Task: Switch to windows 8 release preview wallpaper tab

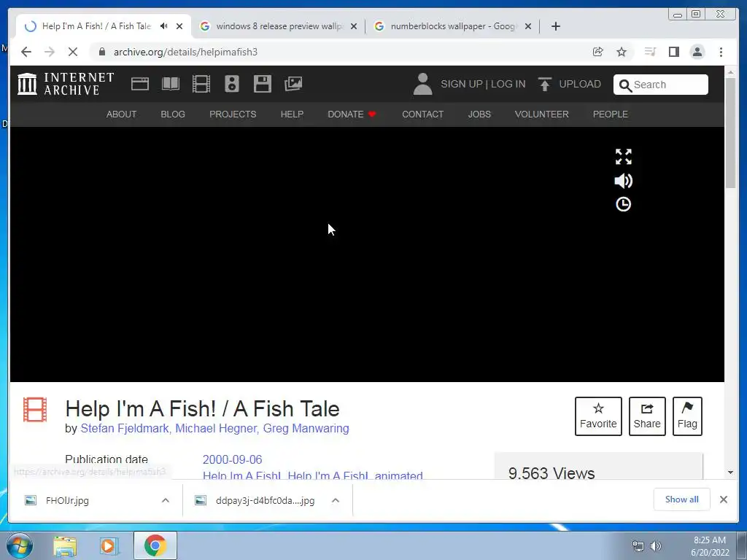Action: [279, 26]
